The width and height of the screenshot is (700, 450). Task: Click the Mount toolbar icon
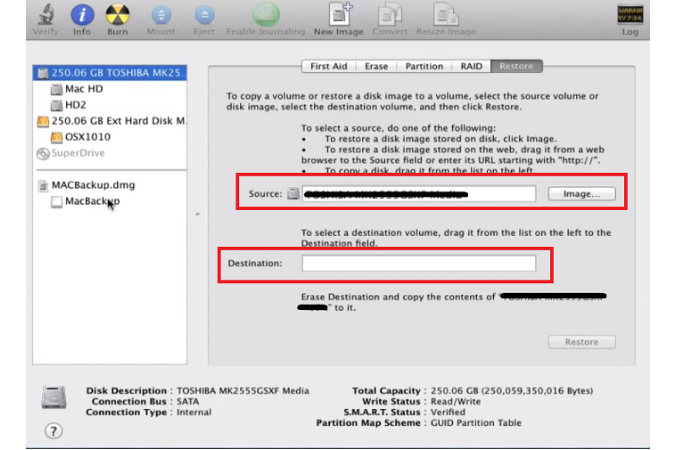coord(161,15)
